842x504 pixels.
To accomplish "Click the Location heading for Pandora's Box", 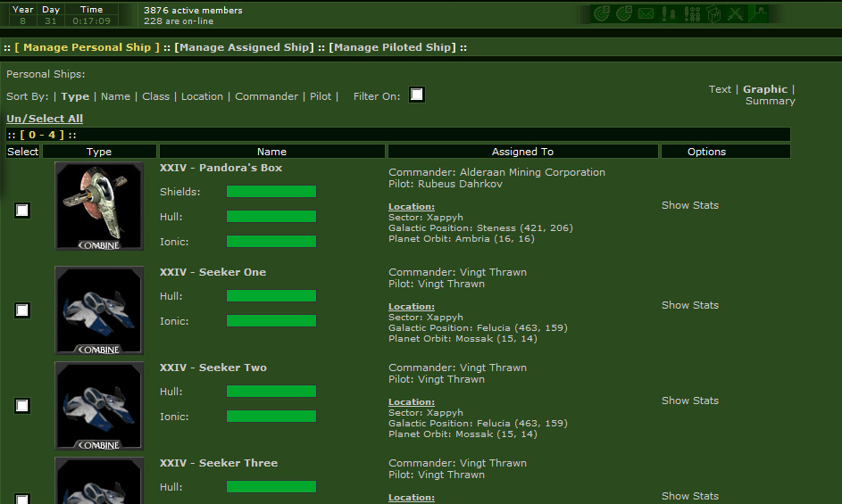I will [x=412, y=207].
